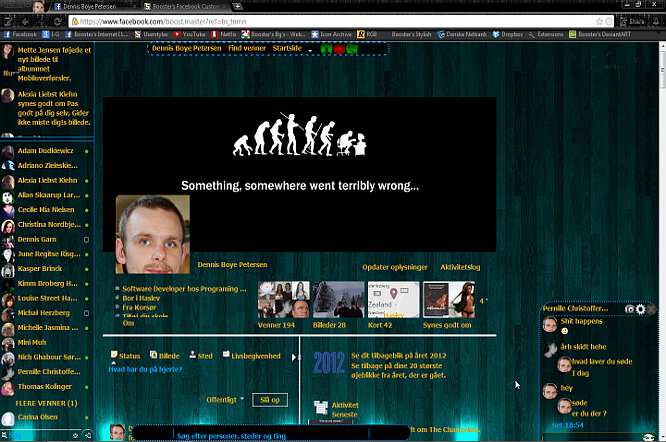Screen dimensions: 666x442
Task: Click Dennis Boye Petersen name below cover
Action: pyautogui.click(x=232, y=265)
